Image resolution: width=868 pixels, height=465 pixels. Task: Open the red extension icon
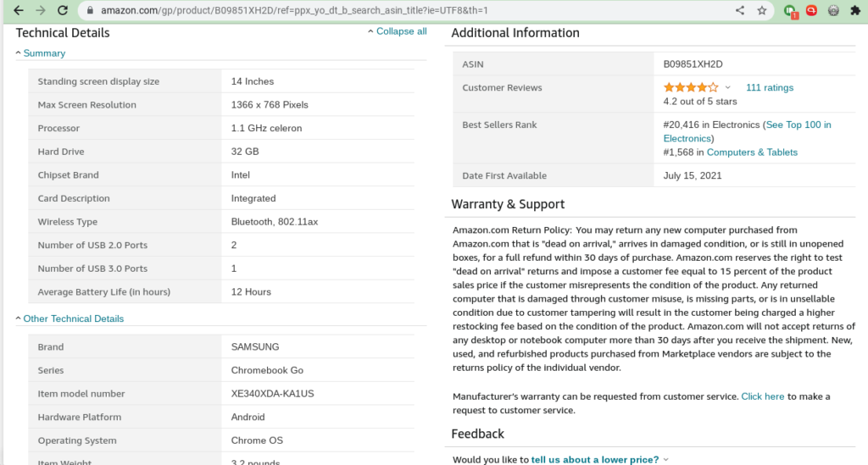811,10
